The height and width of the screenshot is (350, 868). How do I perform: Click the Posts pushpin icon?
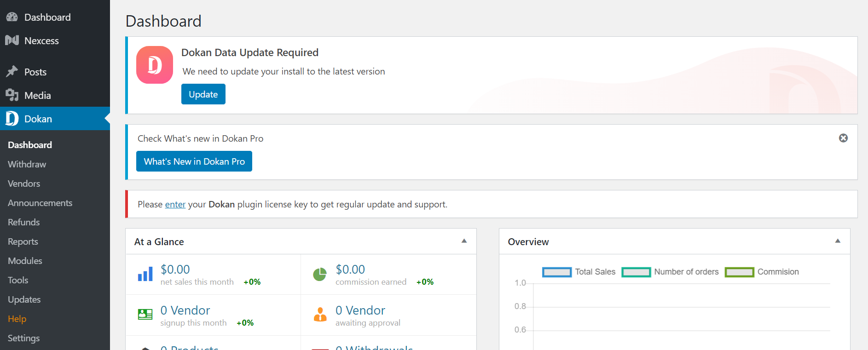12,72
